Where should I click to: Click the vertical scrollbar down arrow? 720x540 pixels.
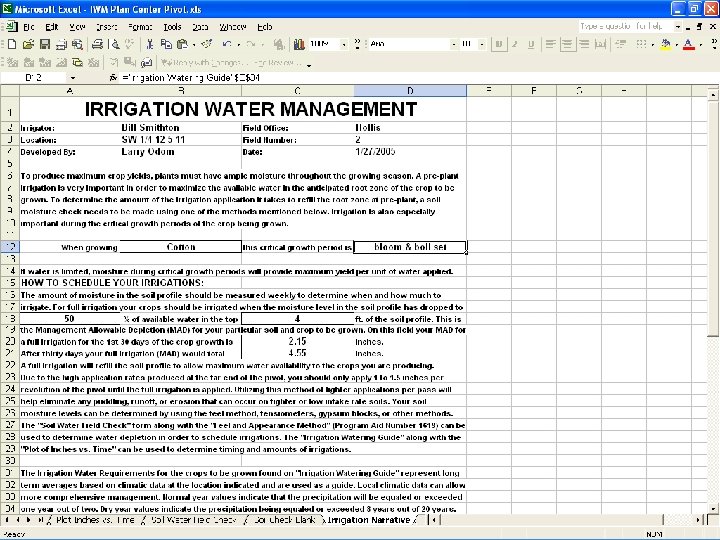[713, 509]
